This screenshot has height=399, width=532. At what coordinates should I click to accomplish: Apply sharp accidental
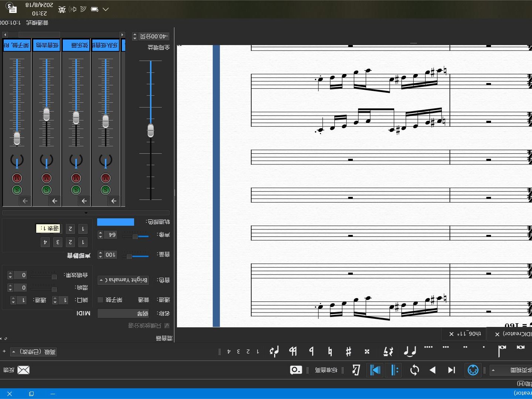348,351
